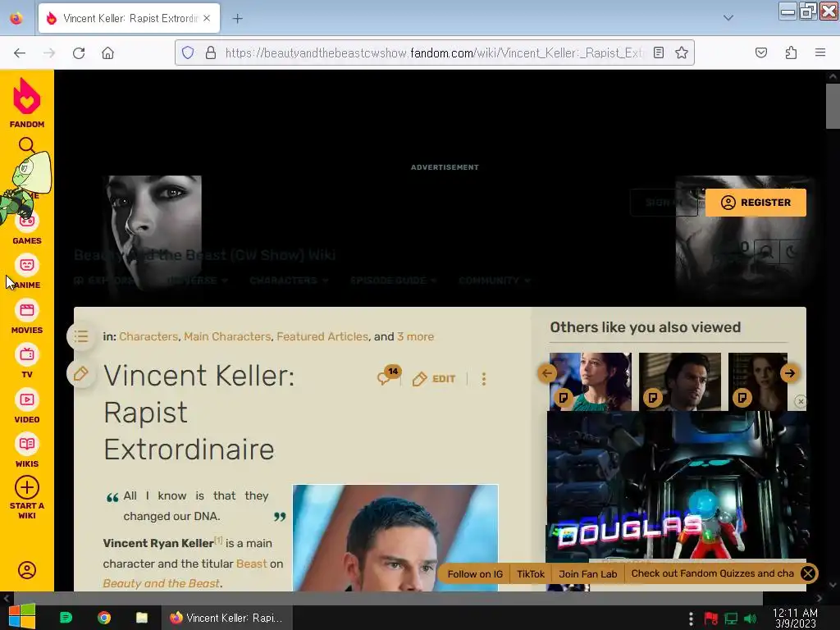The image size is (840, 630).
Task: Click Join Fan Lab button
Action: [587, 573]
